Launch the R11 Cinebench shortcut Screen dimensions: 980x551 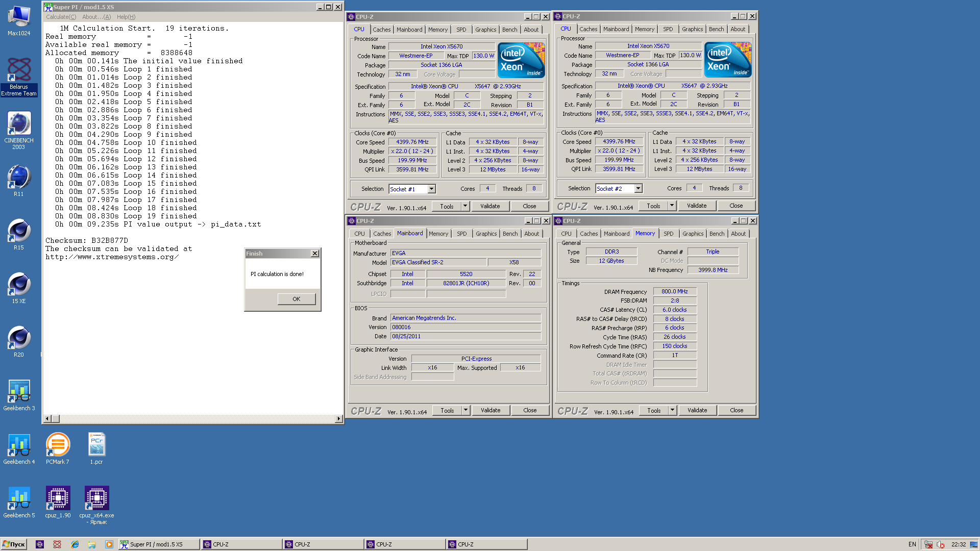click(19, 181)
